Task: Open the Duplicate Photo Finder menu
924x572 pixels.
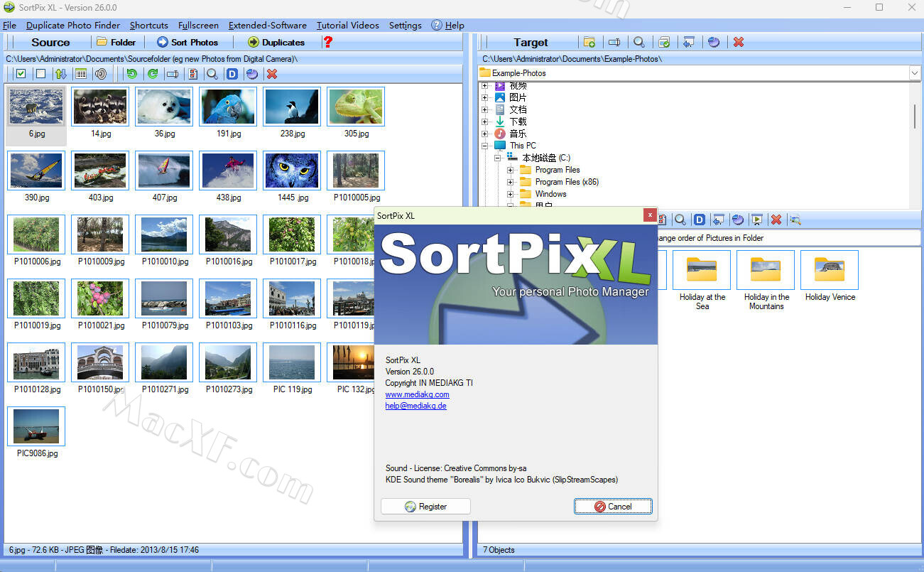Action: (73, 25)
